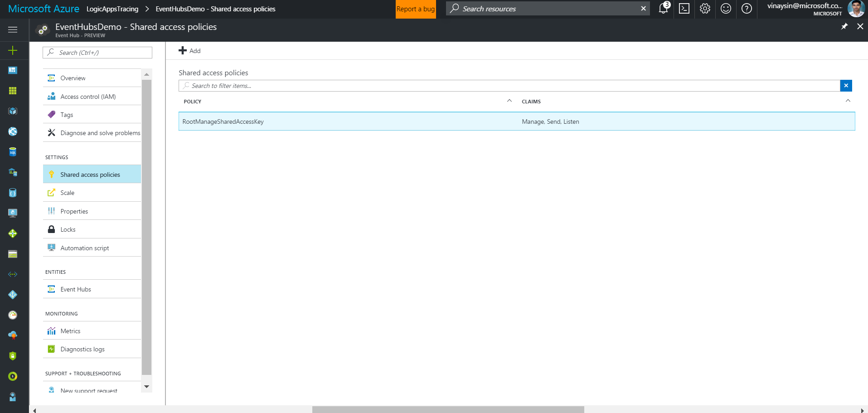Viewport: 868px width, 413px height.
Task: Click the menu vertical scrollbar thumb
Action: pos(146,228)
